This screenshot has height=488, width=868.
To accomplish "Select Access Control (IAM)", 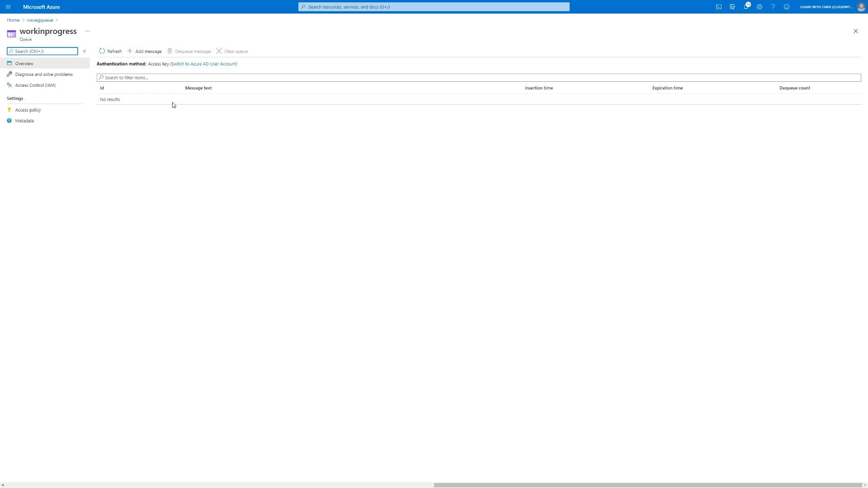I will 35,85.
